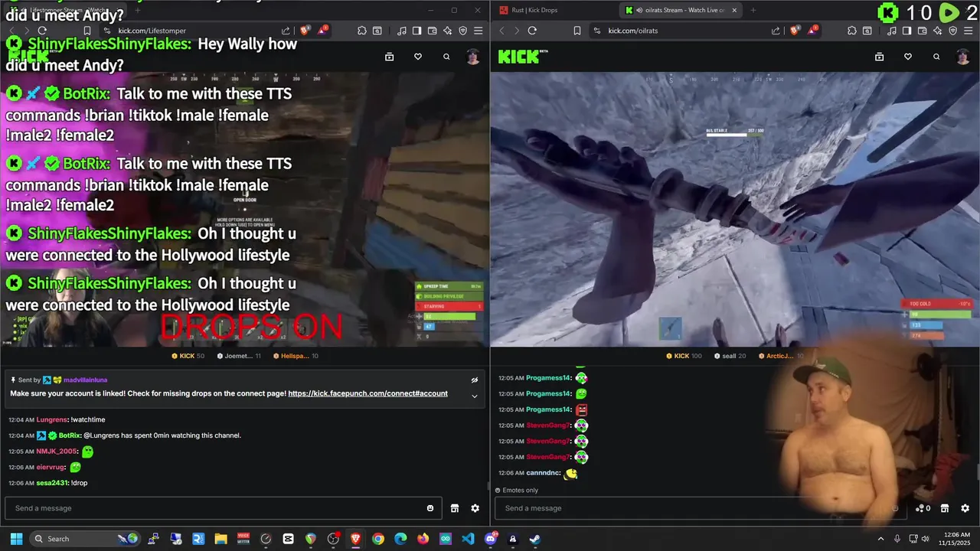
Task: Open Brave Wallet in Lifestomper window
Action: click(x=433, y=31)
